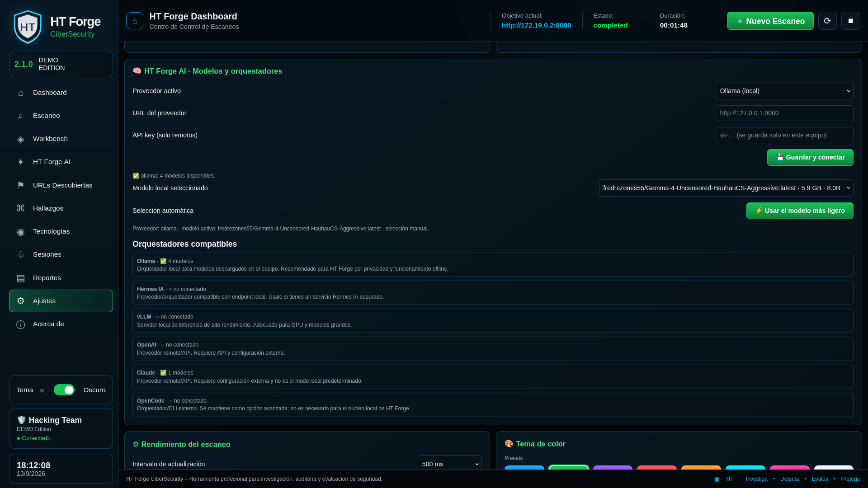Pick the pink color theme preset
The image size is (868, 488).
pos(790,468)
